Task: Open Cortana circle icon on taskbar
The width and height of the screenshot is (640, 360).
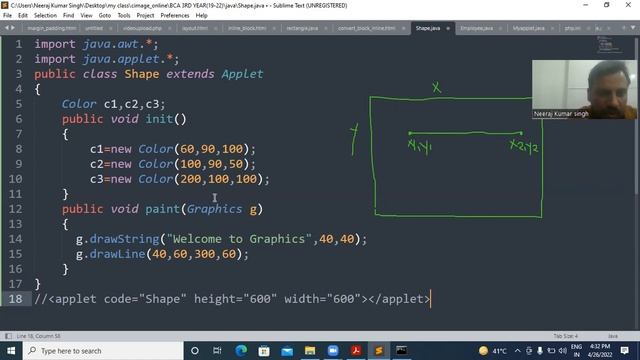Action: 195,351
